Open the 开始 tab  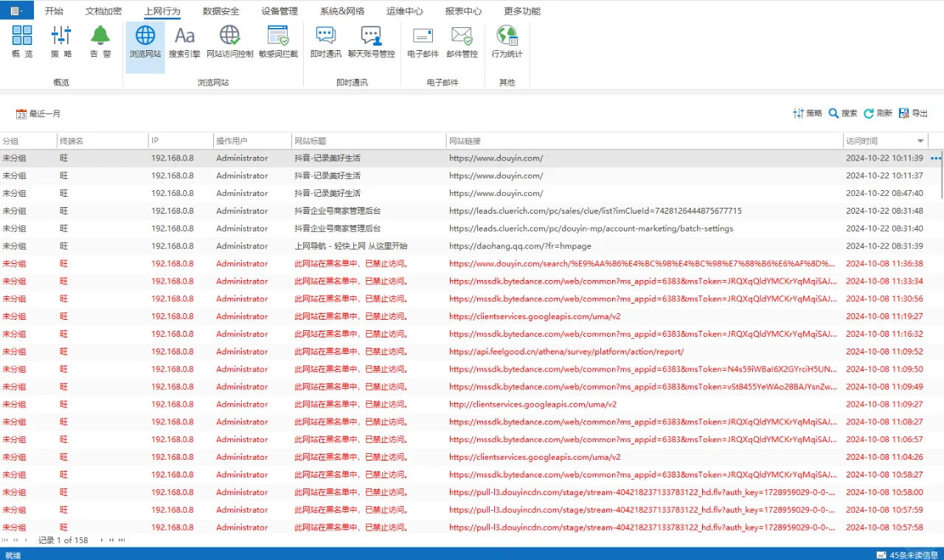tap(54, 11)
